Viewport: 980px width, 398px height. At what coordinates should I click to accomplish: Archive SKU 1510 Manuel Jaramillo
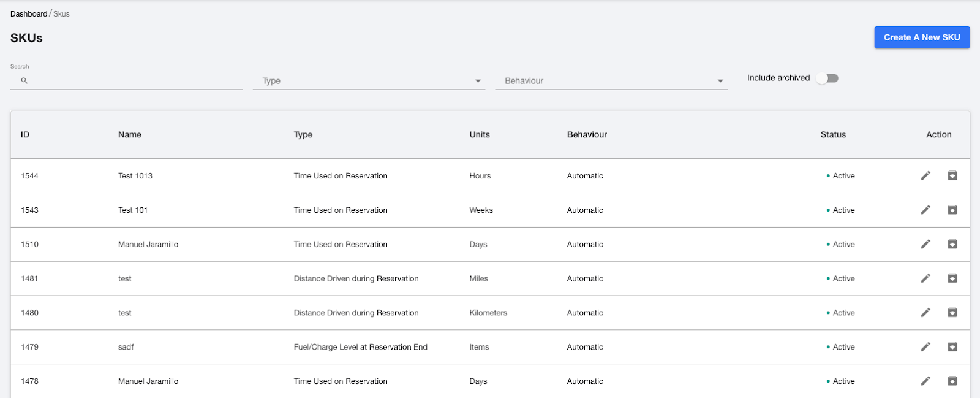[x=952, y=244]
